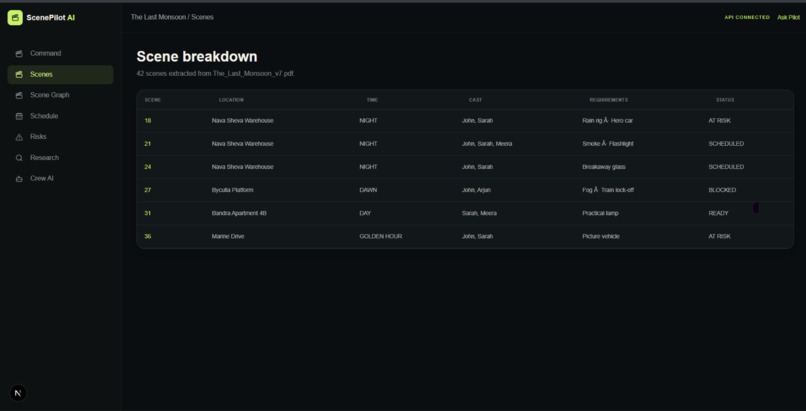Click The Last Monsoon / Scenes breadcrumb
The height and width of the screenshot is (411, 806).
tap(172, 17)
